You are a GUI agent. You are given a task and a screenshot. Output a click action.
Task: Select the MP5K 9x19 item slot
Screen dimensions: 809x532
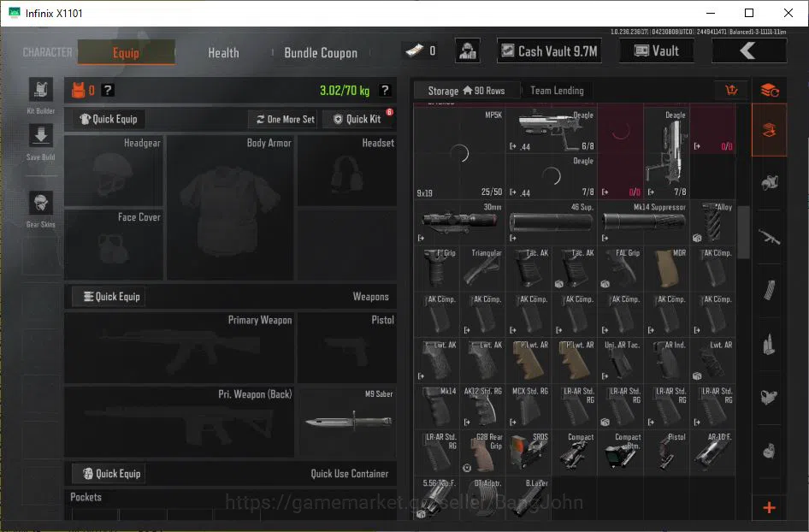pos(459,153)
